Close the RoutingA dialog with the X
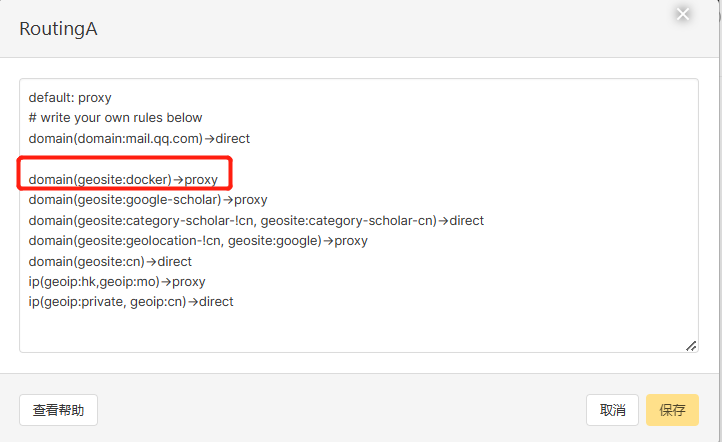Screen dimensions: 722x442 pos(683,14)
